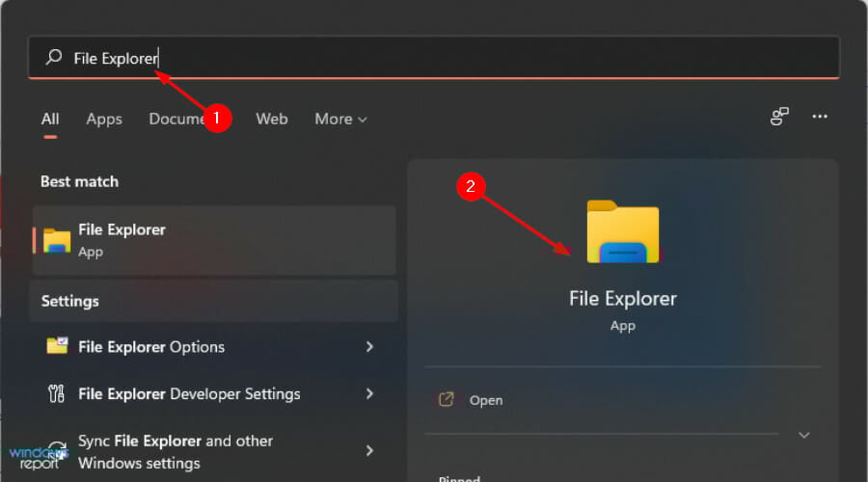Open File Explorer Developer Settings
Screen dimensions: 868x482
click(214, 394)
